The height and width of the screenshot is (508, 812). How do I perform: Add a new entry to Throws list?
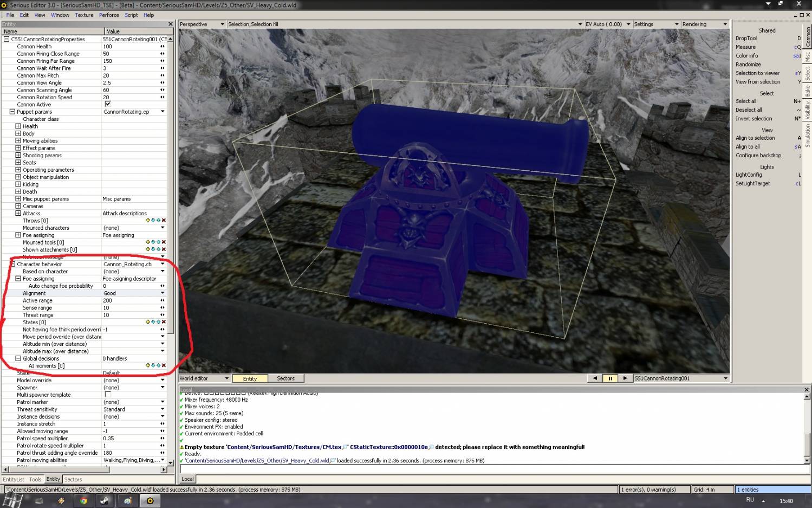[x=148, y=221]
